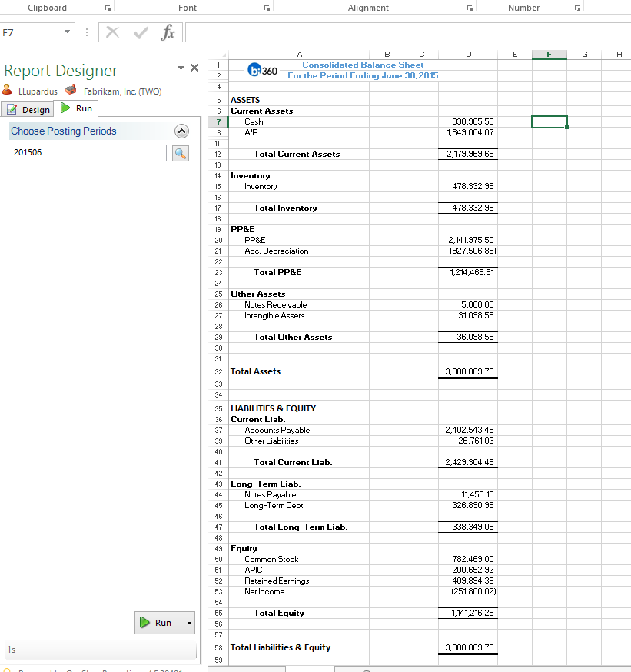This screenshot has width=631, height=672.
Task: Switch to the Run tab
Action: pyautogui.click(x=76, y=108)
